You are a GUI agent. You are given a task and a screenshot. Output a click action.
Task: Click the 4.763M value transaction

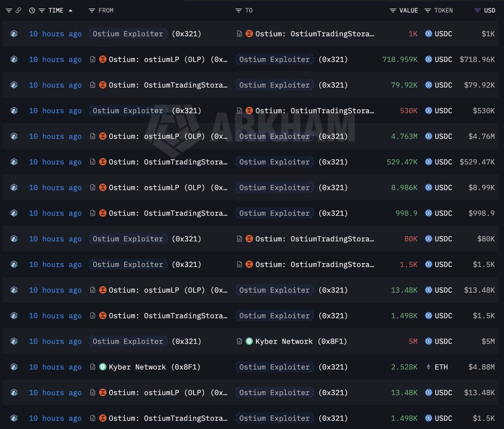point(404,136)
